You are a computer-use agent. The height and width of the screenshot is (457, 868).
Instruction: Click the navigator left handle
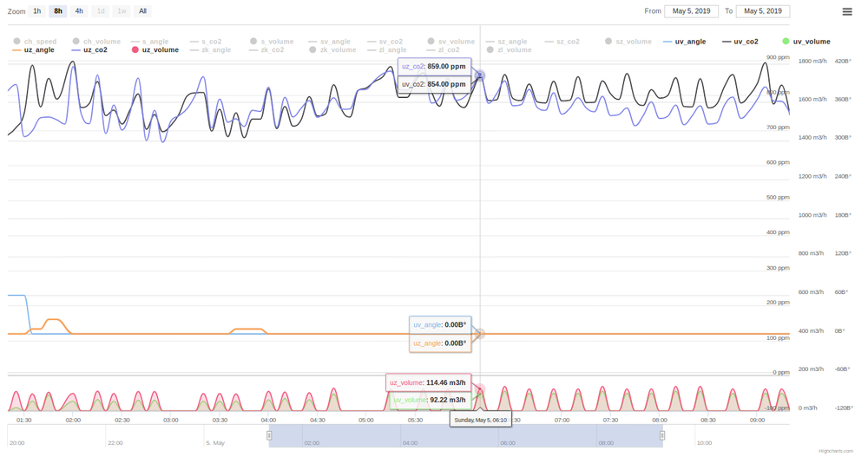(269, 435)
